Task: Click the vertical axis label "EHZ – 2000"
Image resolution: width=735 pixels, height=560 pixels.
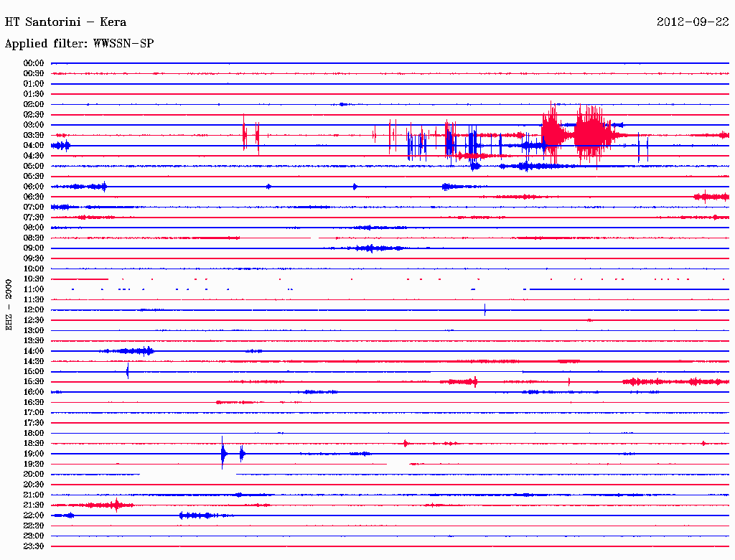Action: (x=9, y=305)
